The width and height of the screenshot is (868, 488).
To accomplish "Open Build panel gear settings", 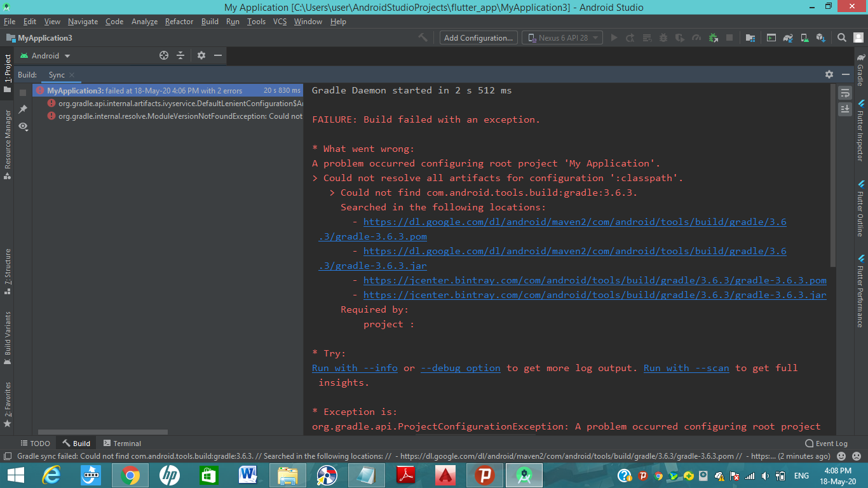I will (829, 74).
